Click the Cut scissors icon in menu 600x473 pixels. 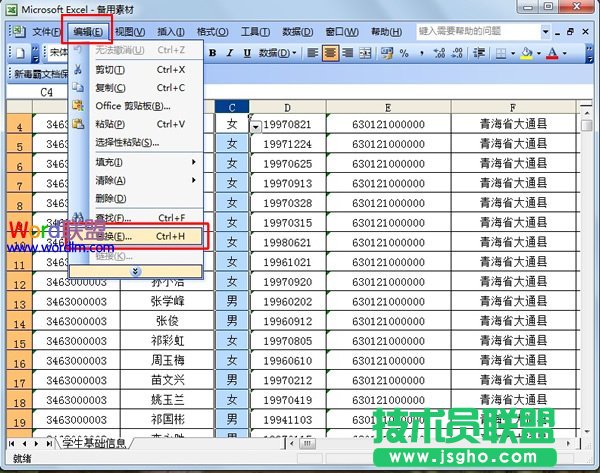79,70
